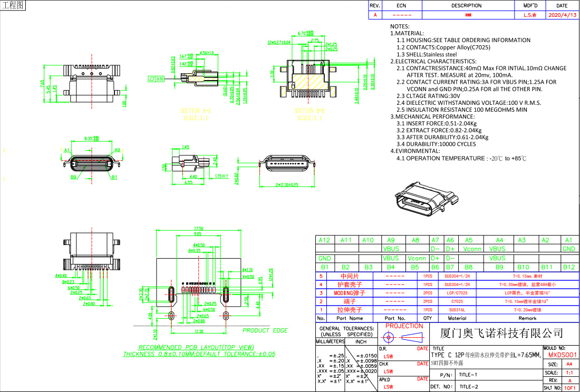Click the DESCRIPTION column header in the revision table

pos(466,6)
